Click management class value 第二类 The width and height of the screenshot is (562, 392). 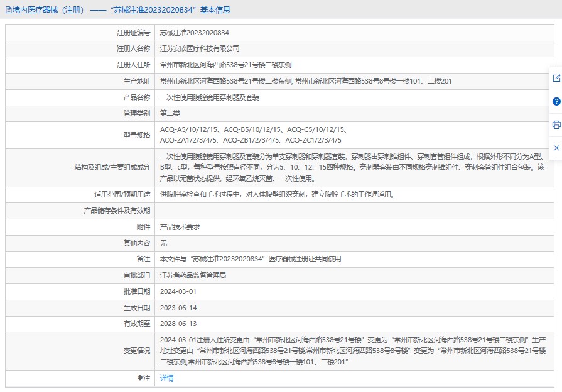[170, 113]
